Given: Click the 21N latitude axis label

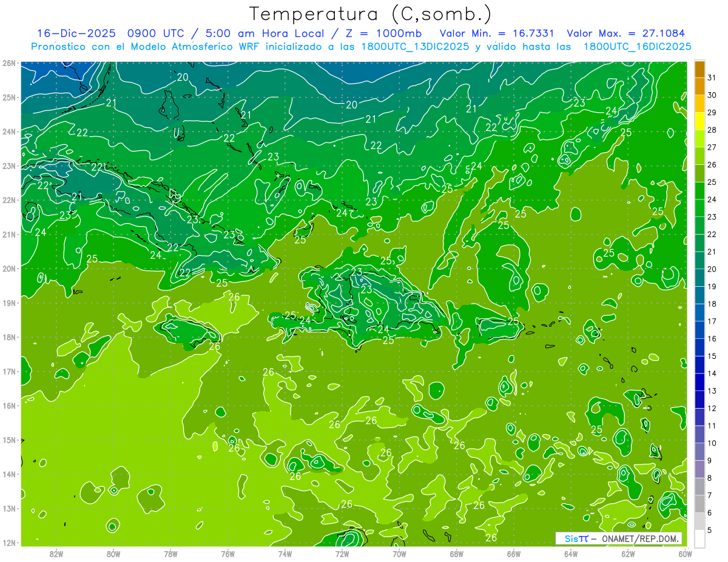Looking at the screenshot, I should pyautogui.click(x=8, y=235).
